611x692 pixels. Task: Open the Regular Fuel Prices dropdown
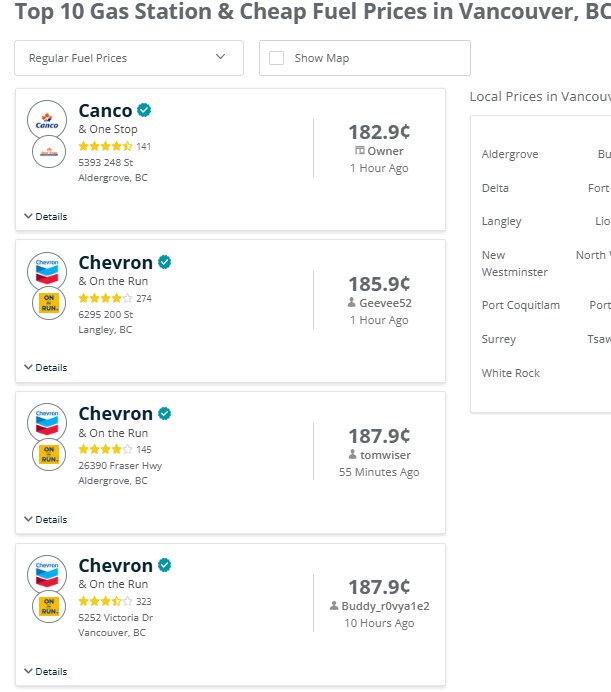129,58
